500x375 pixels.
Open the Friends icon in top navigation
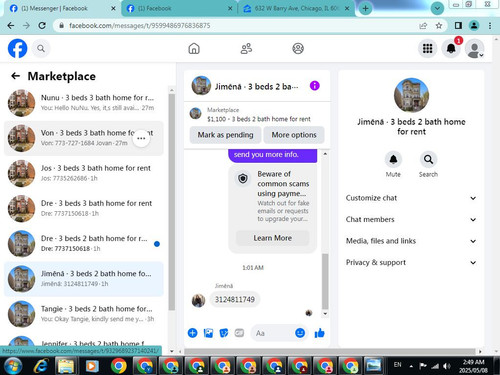(246, 49)
